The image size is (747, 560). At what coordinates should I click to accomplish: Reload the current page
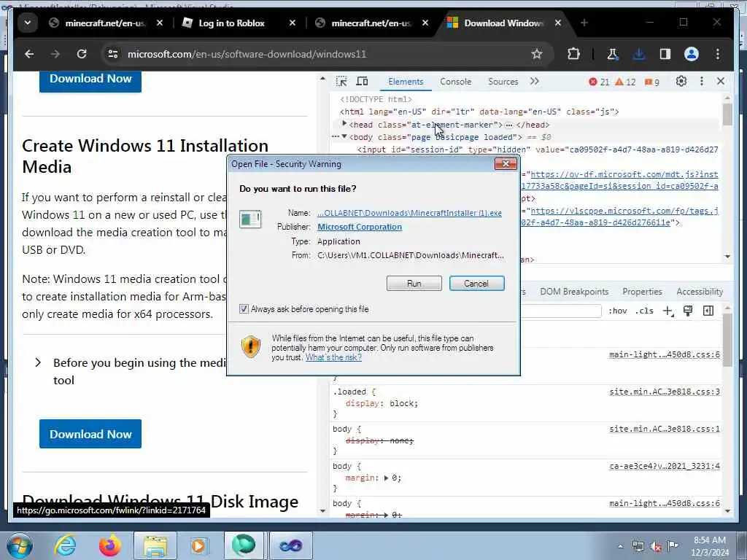[82, 54]
